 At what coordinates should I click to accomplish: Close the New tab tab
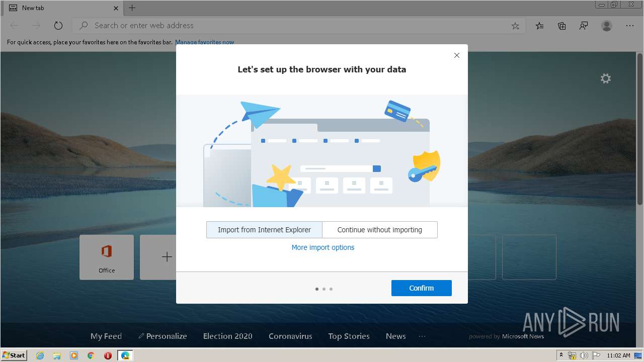pos(116,8)
